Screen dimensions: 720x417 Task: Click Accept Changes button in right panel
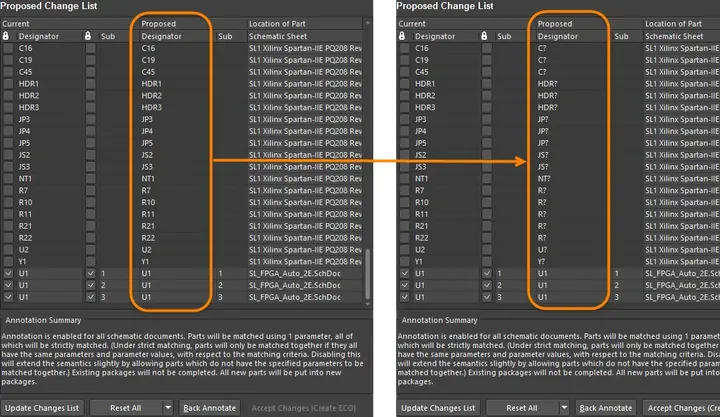[x=681, y=407]
